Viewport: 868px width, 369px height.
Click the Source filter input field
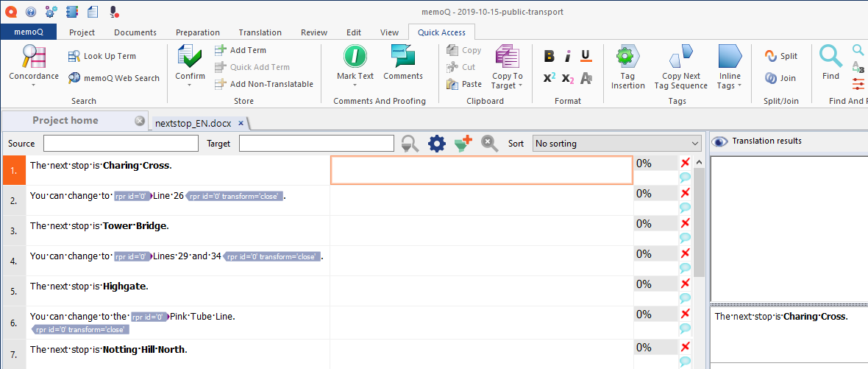click(x=121, y=144)
